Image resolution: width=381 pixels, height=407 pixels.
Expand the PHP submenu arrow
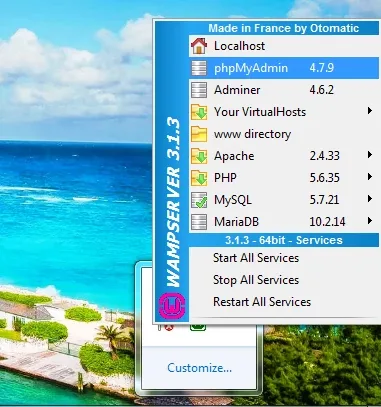click(370, 177)
